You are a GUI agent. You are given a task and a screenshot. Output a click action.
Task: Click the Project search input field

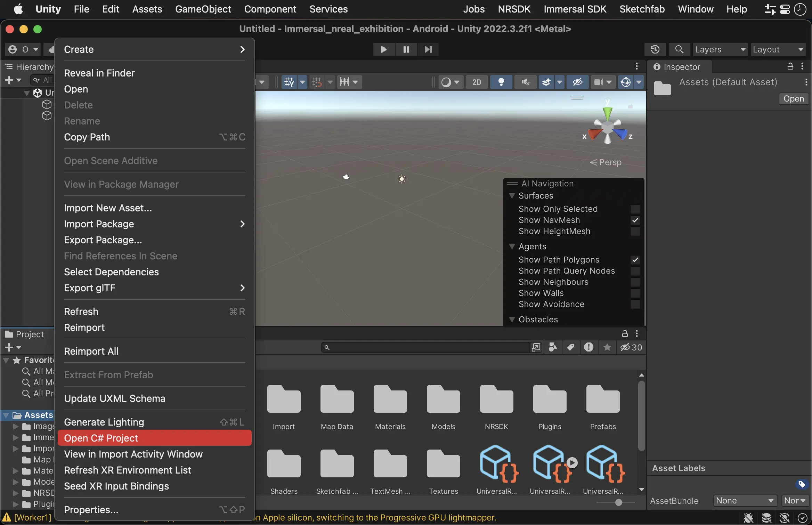click(426, 347)
